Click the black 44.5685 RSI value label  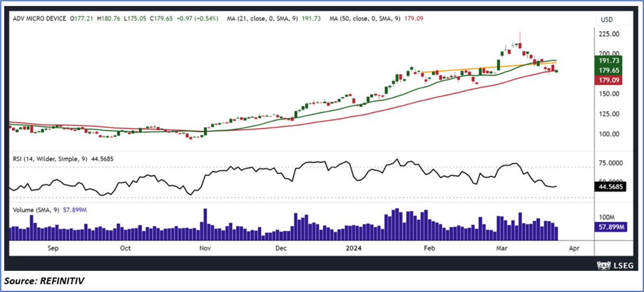click(610, 187)
